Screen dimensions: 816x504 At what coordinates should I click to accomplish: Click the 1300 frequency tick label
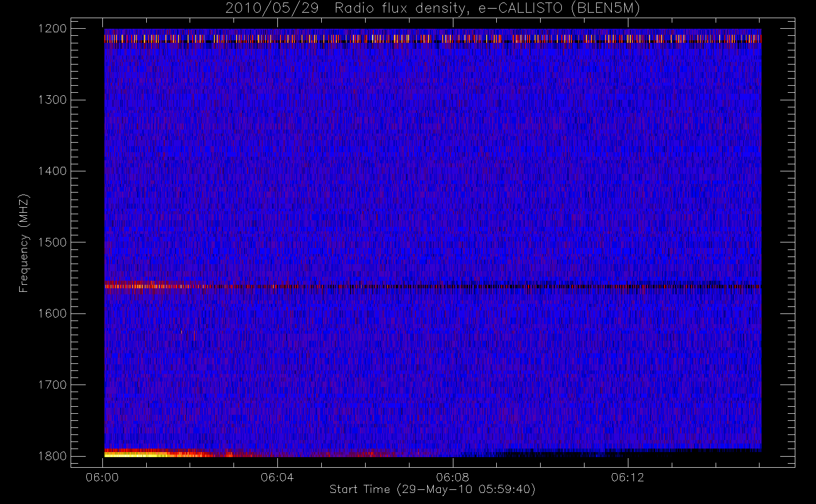[52, 100]
